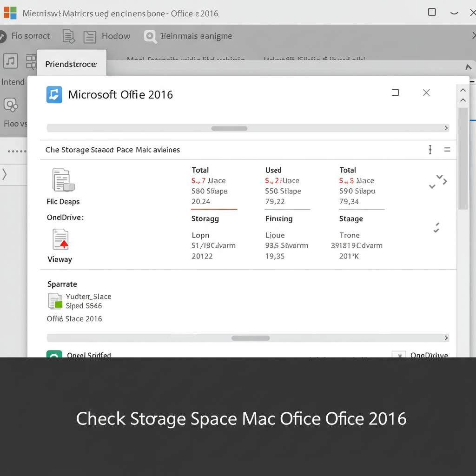
Task: Open the Hodow toolbar label
Action: point(116,36)
